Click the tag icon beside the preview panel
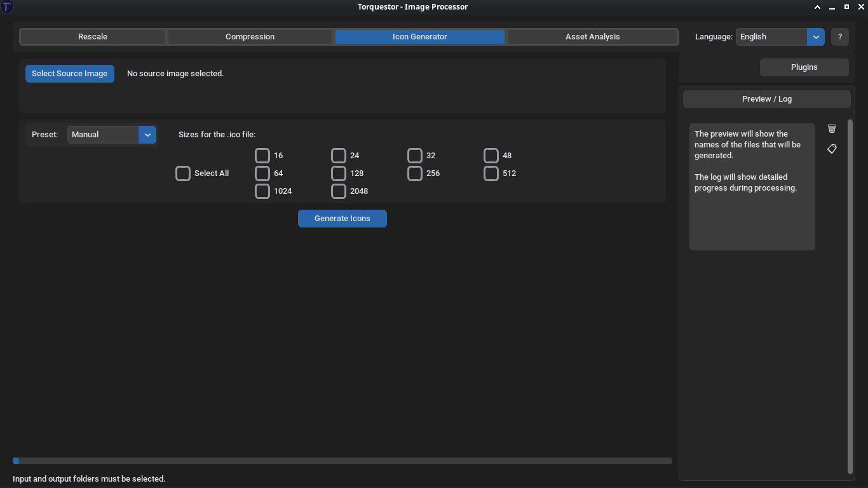The image size is (868, 488). click(832, 149)
